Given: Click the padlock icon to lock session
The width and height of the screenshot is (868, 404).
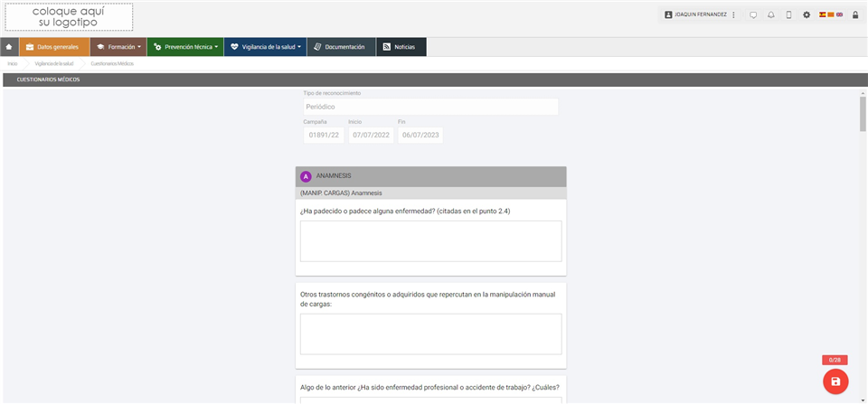Looking at the screenshot, I should pos(855,15).
